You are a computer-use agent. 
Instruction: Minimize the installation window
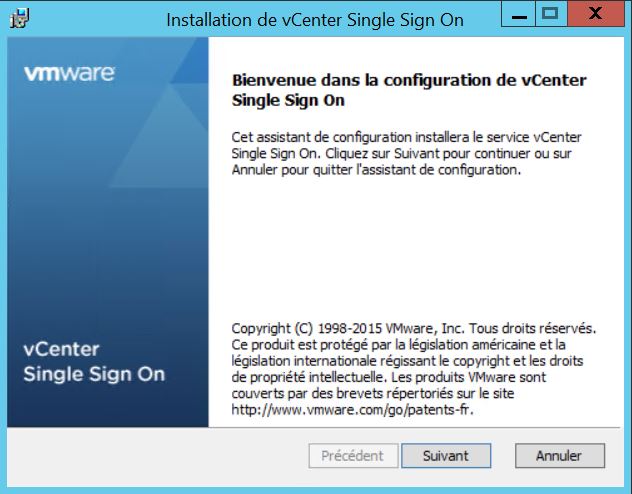(517, 15)
